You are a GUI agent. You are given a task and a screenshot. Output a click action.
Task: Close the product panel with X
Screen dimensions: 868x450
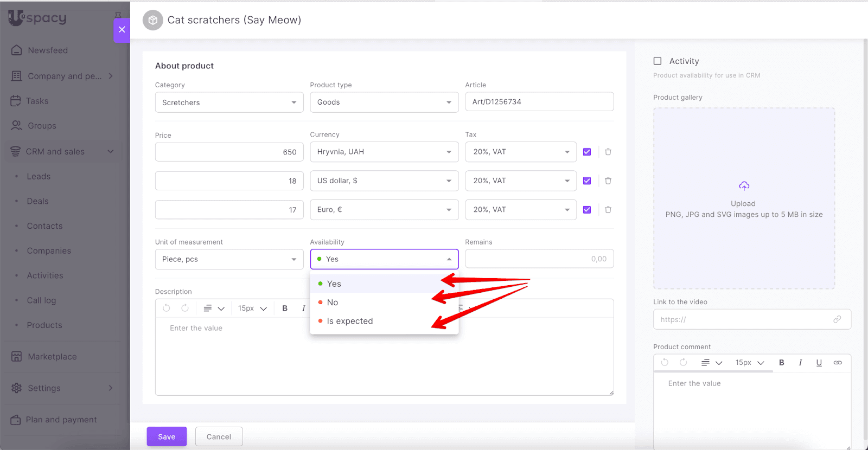click(122, 30)
